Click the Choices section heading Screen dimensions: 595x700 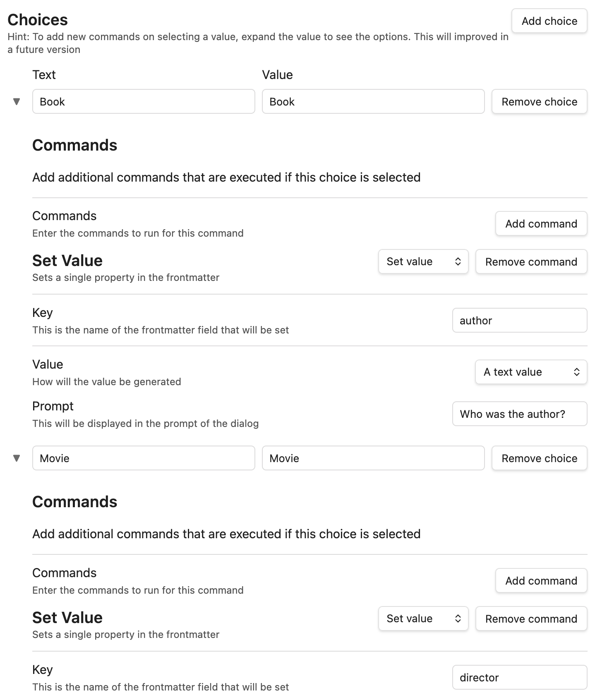click(38, 20)
